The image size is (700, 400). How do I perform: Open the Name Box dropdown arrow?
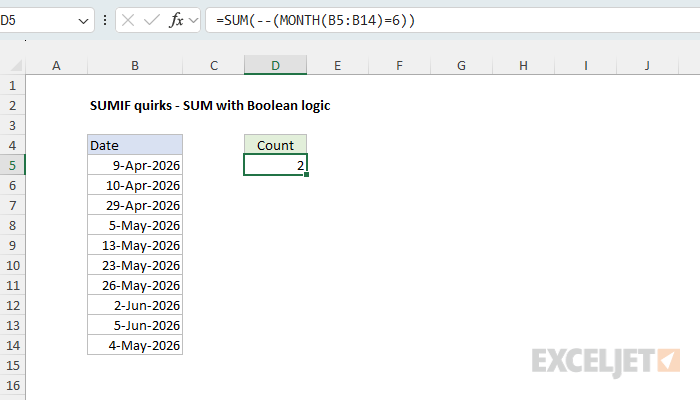[83, 21]
